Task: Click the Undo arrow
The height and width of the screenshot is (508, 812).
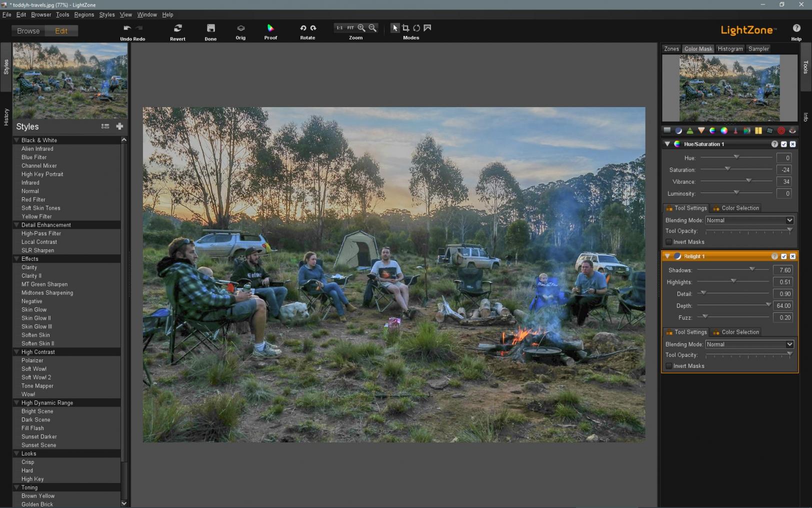Action: pos(127,28)
